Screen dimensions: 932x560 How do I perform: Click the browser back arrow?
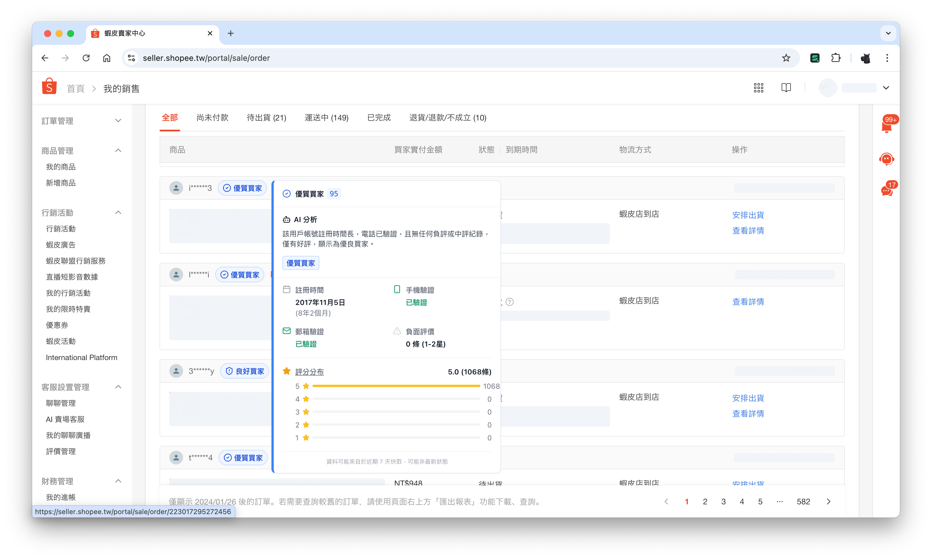(x=45, y=58)
